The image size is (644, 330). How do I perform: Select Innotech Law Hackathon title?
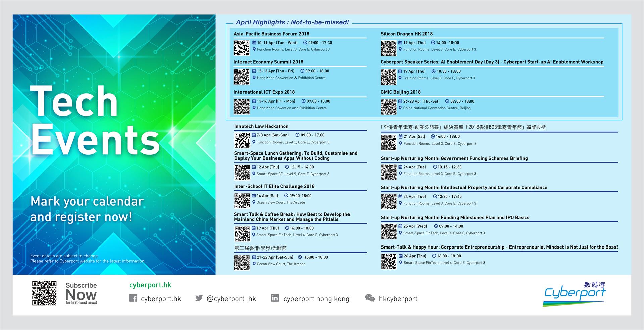point(261,126)
